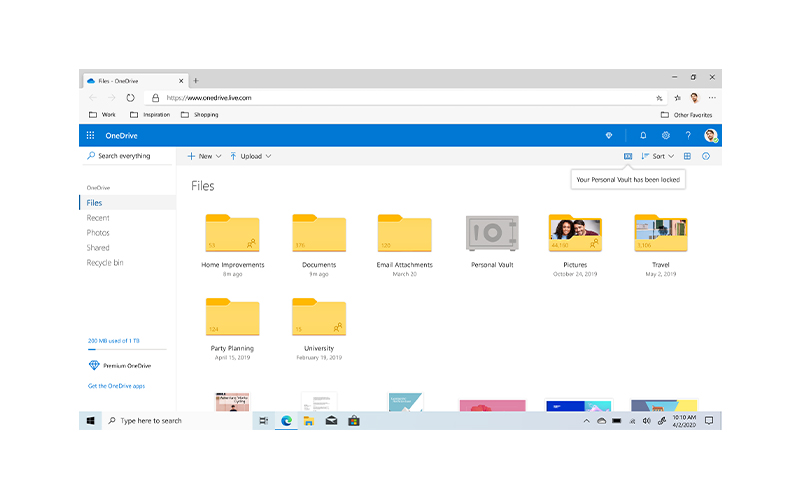The width and height of the screenshot is (800, 500).
Task: Select Recent in the left navigation
Action: 98,218
